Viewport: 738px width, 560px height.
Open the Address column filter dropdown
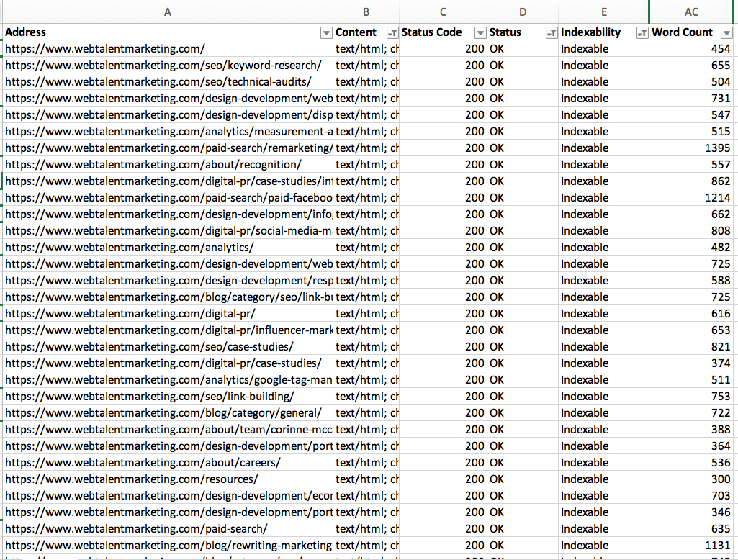(x=325, y=32)
